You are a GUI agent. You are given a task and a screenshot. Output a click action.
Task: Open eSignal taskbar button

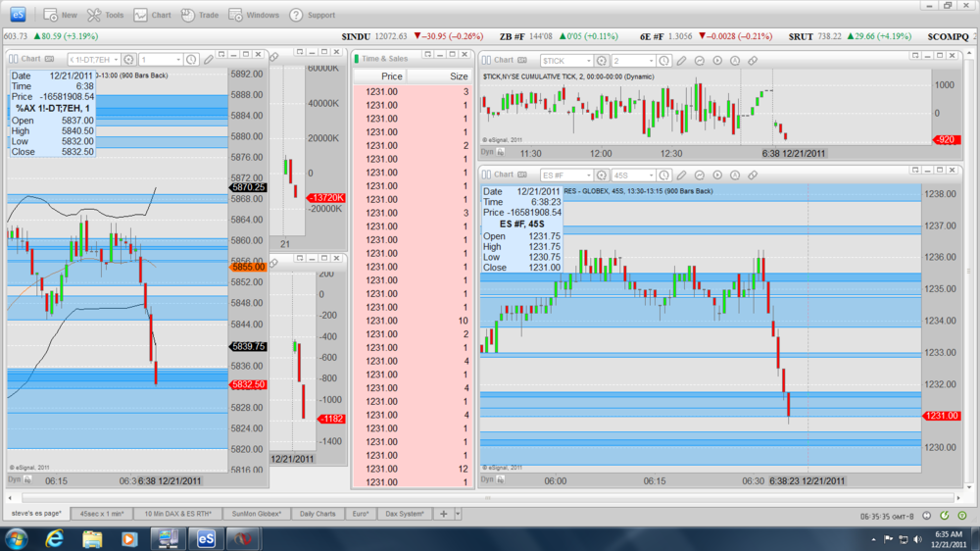pos(206,538)
